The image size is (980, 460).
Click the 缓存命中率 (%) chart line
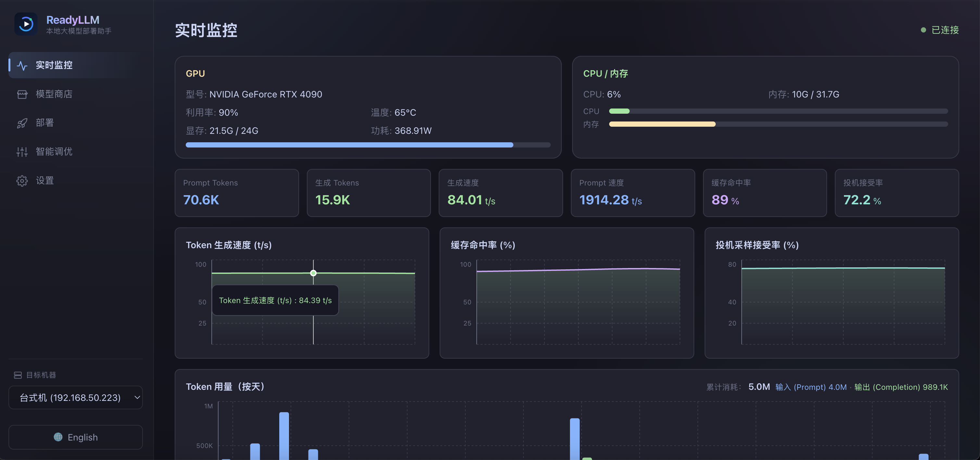tap(578, 270)
